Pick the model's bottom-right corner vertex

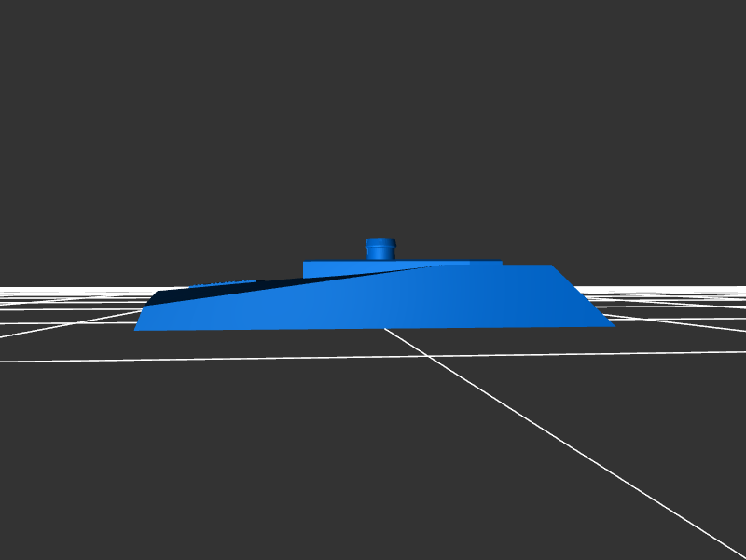point(615,326)
